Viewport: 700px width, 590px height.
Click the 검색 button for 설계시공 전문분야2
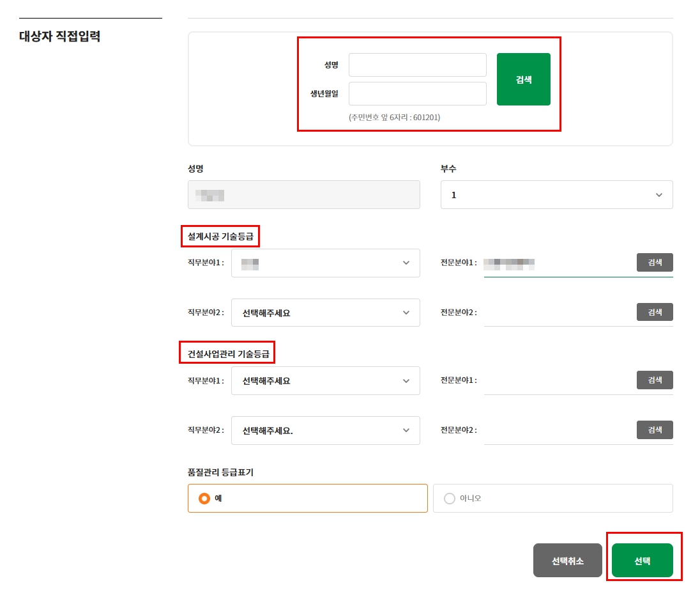click(654, 312)
